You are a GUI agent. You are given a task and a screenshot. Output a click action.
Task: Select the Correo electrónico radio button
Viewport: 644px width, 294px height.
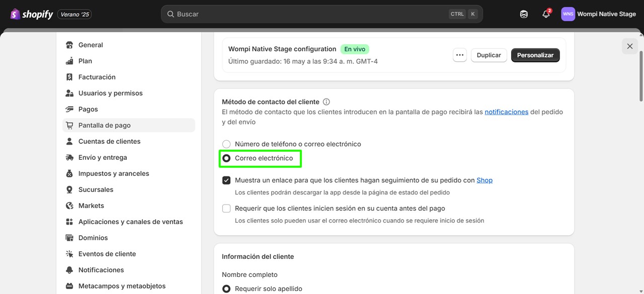[226, 158]
